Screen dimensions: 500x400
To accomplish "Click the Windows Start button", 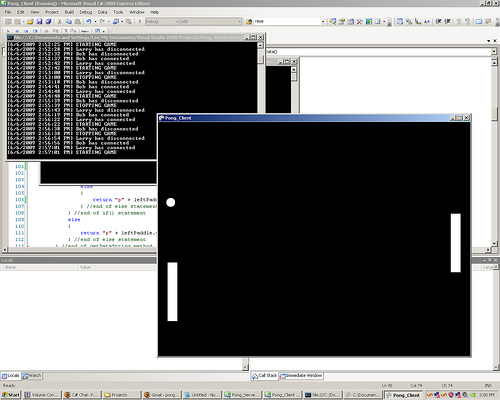I will pyautogui.click(x=11, y=395).
